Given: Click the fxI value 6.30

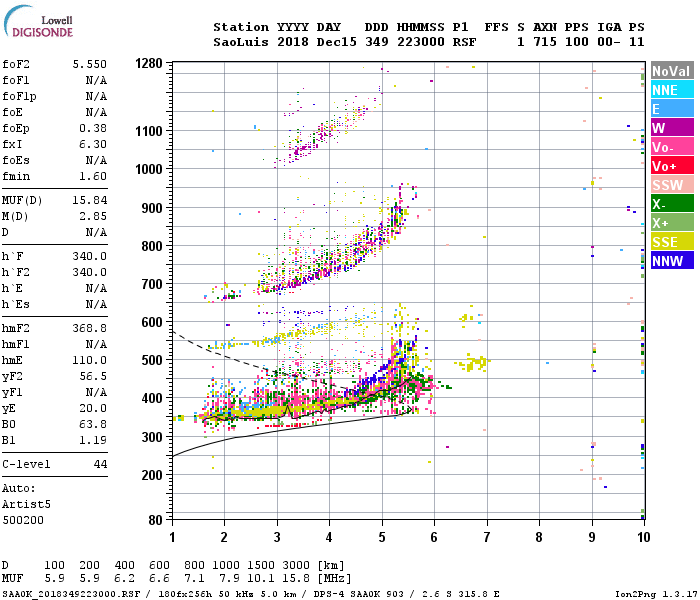Looking at the screenshot, I should (x=93, y=144).
